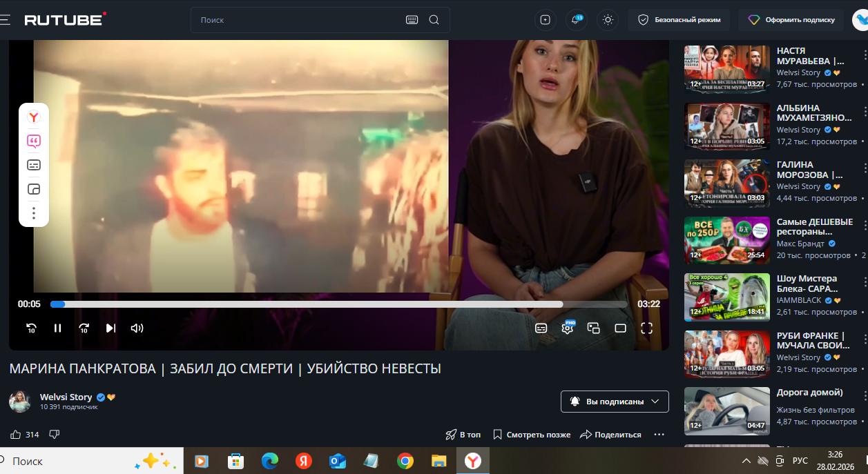Toggle subtitles in the video player

click(x=541, y=328)
